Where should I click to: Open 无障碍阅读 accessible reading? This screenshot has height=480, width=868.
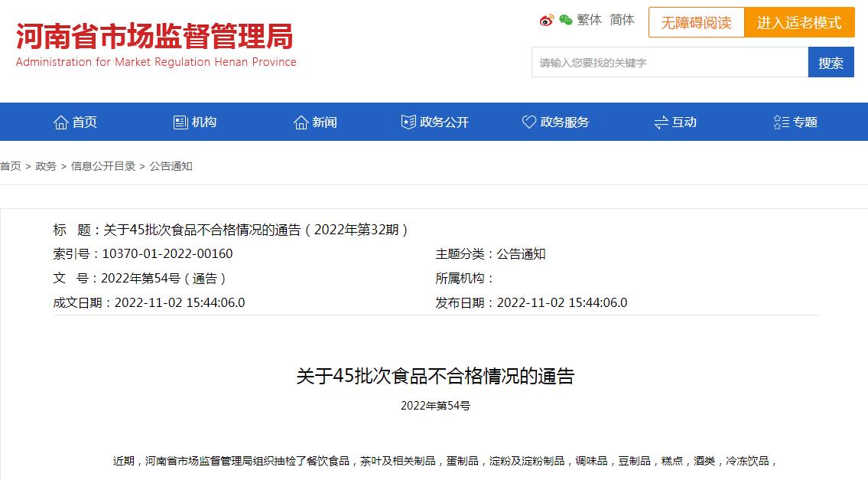click(697, 22)
